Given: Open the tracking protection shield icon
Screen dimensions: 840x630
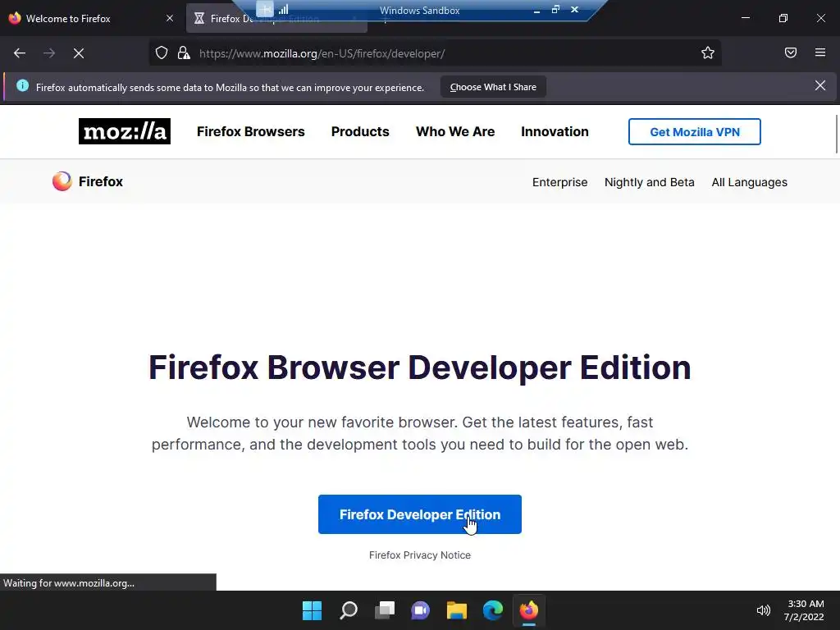Looking at the screenshot, I should click(x=162, y=53).
